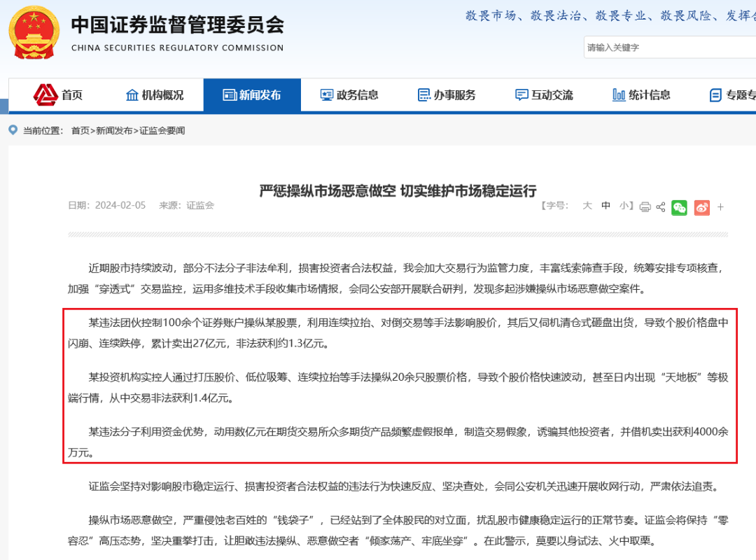Click the blue location pin icon

tap(13, 130)
